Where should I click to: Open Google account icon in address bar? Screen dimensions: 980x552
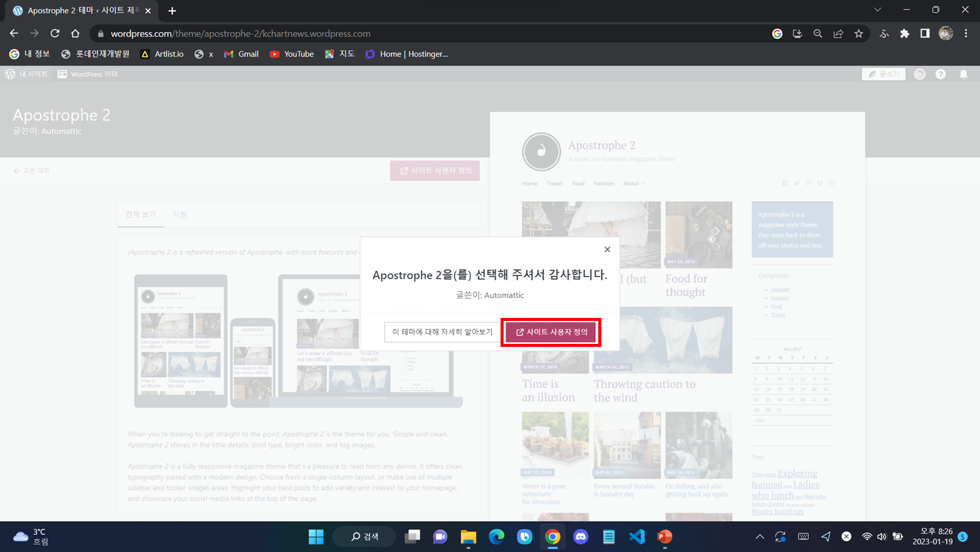coord(777,34)
